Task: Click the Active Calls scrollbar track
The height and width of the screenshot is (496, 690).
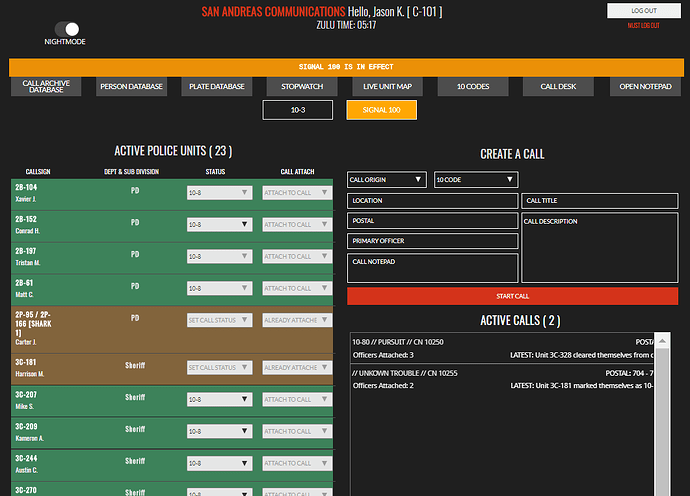Action: pyautogui.click(x=662, y=423)
